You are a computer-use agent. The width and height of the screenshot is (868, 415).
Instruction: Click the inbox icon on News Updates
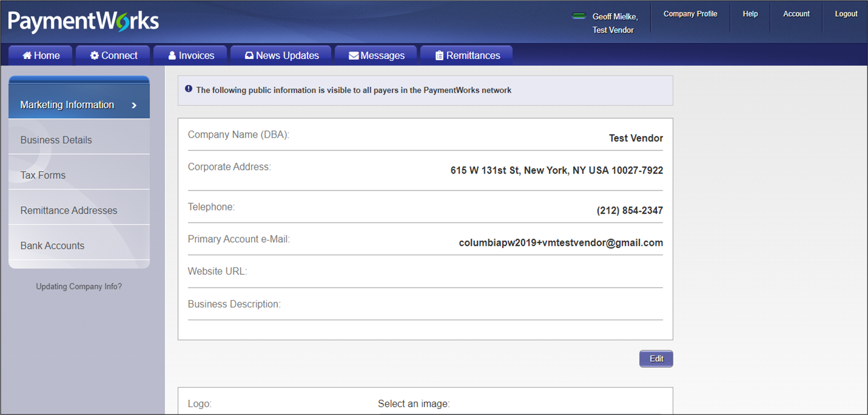coord(249,56)
